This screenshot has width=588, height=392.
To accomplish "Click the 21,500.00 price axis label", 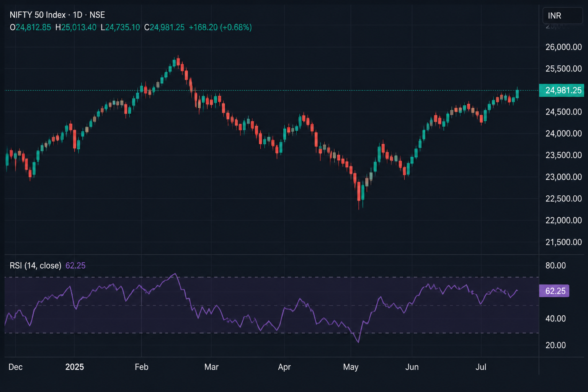I will click(563, 242).
